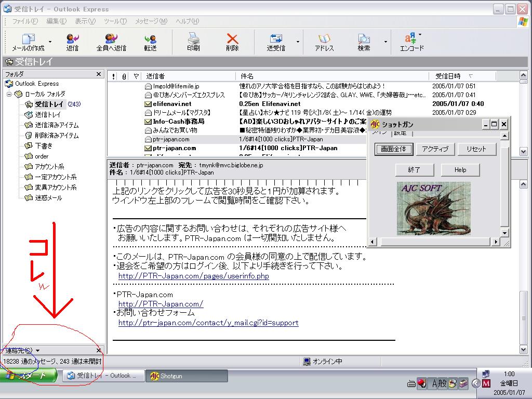Viewport: 532px width, 399px height.
Task: Open the 表示(V) menu
Action: (85, 21)
